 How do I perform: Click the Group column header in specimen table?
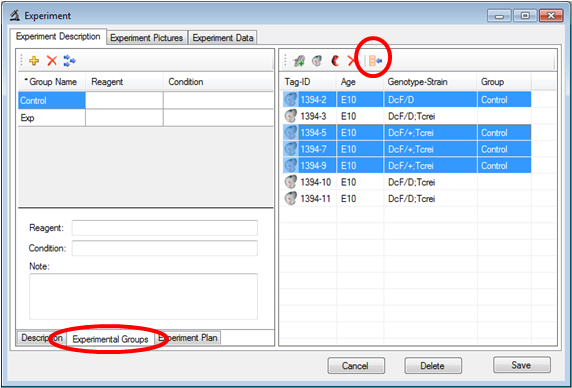coord(504,82)
